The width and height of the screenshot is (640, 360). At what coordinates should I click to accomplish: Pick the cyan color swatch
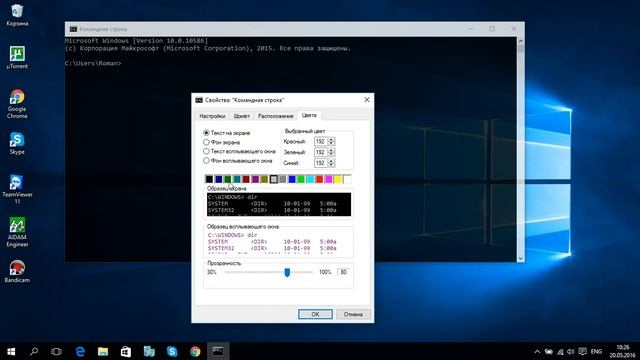pos(310,179)
